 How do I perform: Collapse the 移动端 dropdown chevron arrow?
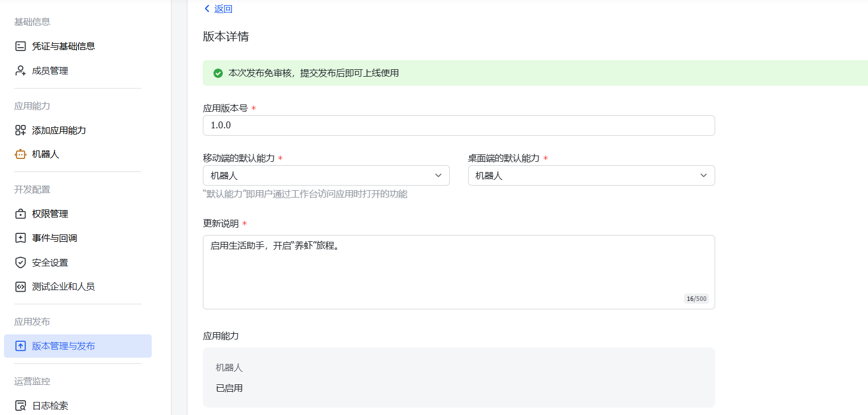point(438,175)
